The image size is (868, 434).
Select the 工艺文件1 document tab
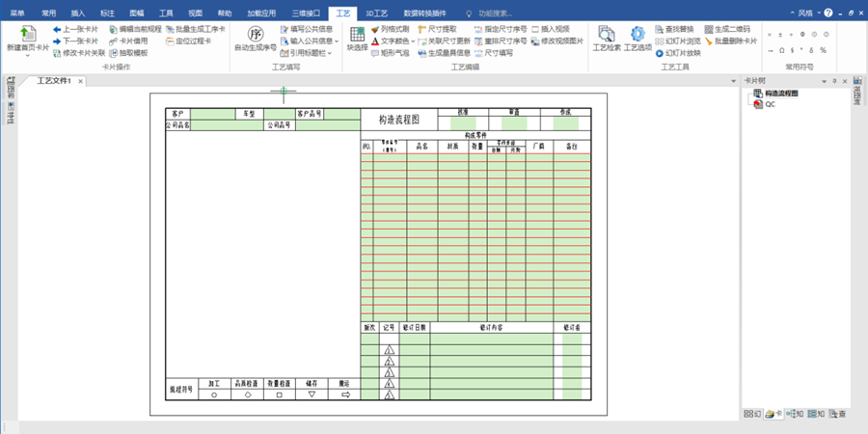point(54,81)
